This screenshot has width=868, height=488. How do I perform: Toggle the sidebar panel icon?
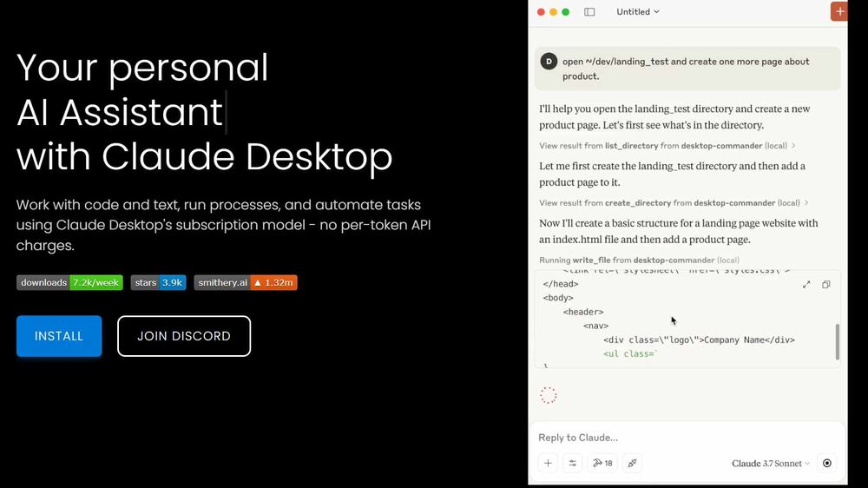click(x=589, y=11)
